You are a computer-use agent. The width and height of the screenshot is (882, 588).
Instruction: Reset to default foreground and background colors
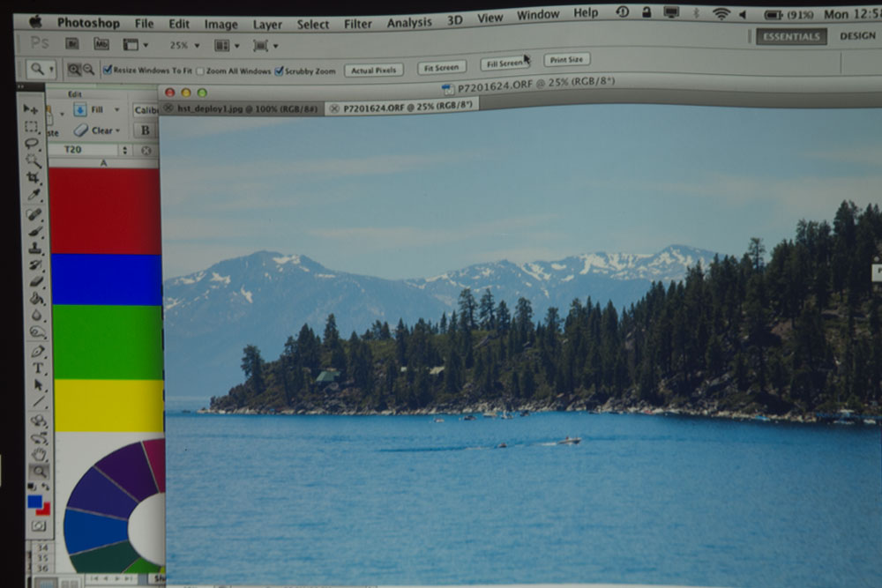[32, 487]
